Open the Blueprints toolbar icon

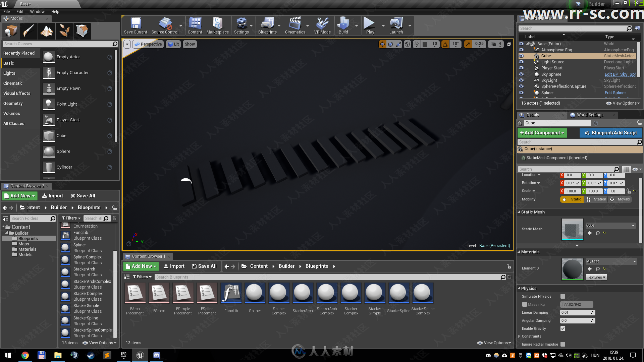tap(267, 26)
